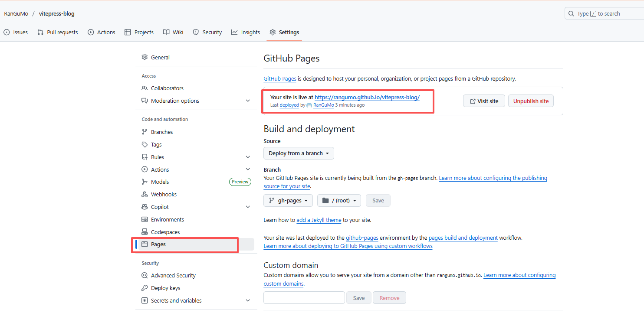View the Insights tab

click(x=246, y=32)
